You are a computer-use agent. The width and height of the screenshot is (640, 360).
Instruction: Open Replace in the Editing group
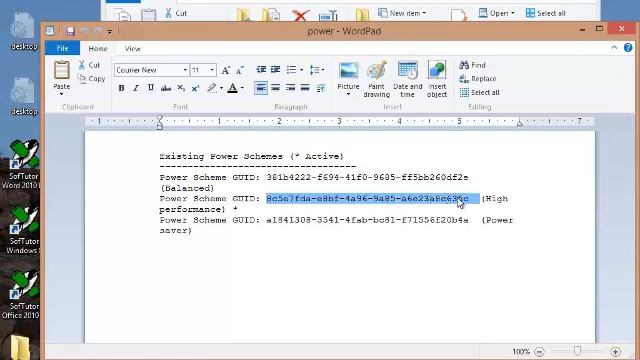[x=478, y=79]
